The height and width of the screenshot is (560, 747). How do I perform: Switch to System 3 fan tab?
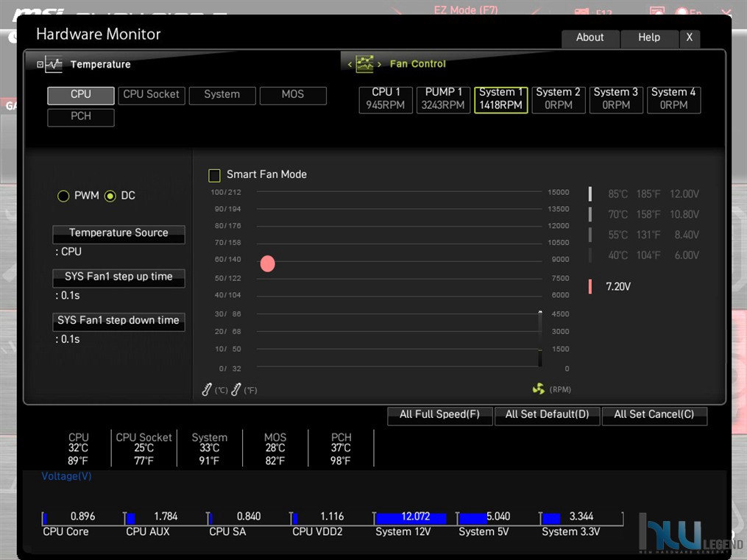point(616,99)
